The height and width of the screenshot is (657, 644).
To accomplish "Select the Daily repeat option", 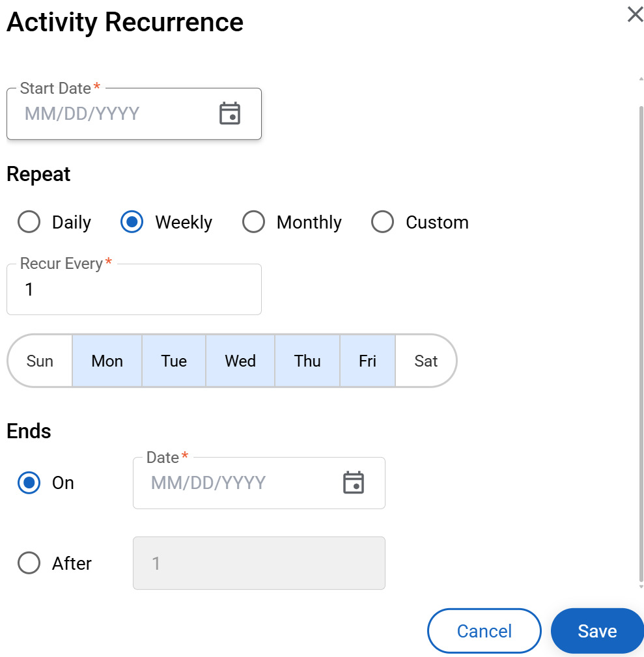I will tap(29, 222).
